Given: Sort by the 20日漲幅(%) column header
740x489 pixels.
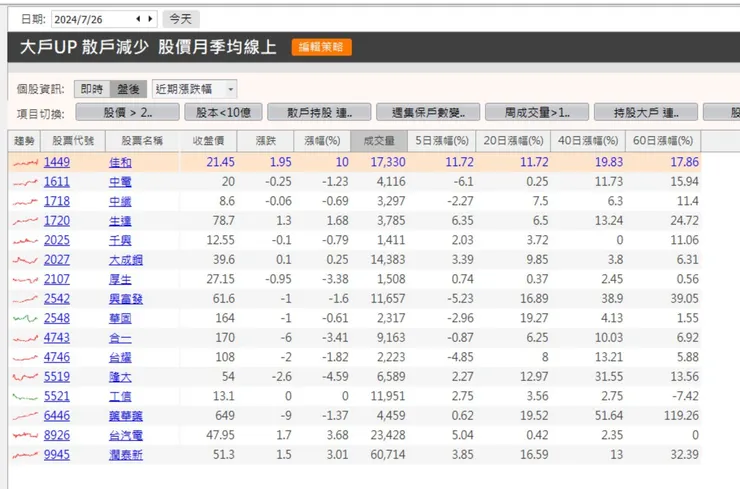Looking at the screenshot, I should click(513, 141).
